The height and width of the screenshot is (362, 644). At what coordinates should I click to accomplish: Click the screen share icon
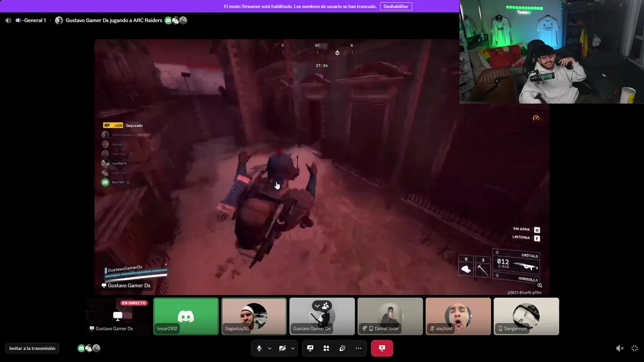pos(310,348)
